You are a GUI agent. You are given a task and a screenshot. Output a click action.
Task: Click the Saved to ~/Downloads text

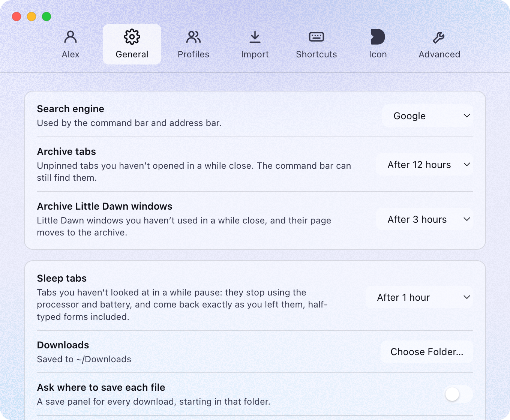[x=84, y=359]
